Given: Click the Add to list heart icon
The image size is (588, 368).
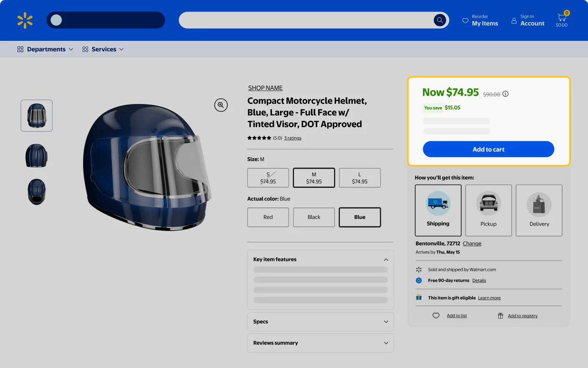Looking at the screenshot, I should point(436,315).
